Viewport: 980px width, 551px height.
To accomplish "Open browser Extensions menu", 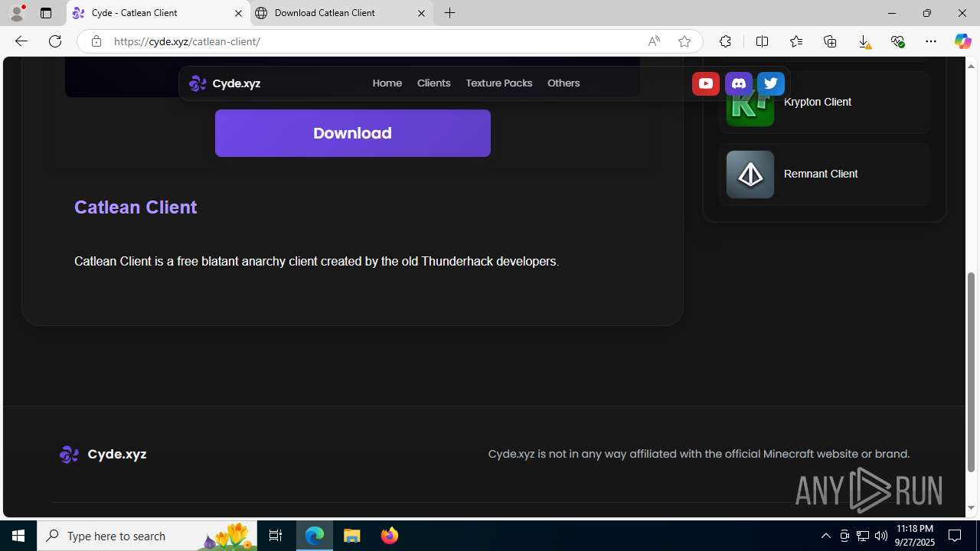I will pyautogui.click(x=725, y=41).
